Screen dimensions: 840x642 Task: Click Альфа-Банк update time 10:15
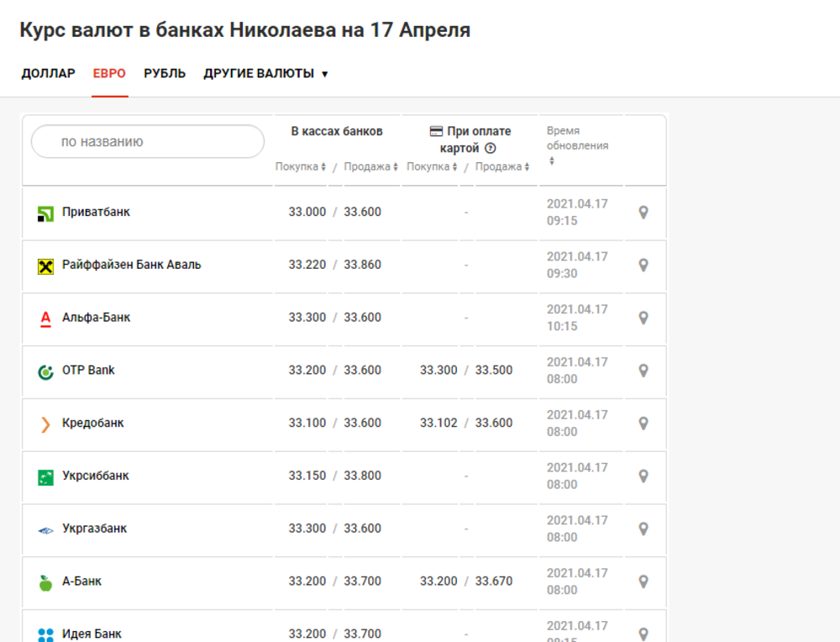562,326
